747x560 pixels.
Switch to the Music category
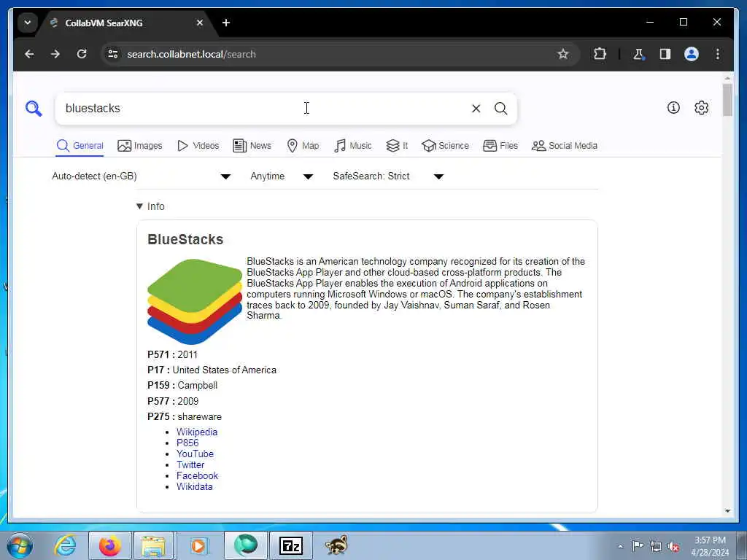[x=352, y=146]
